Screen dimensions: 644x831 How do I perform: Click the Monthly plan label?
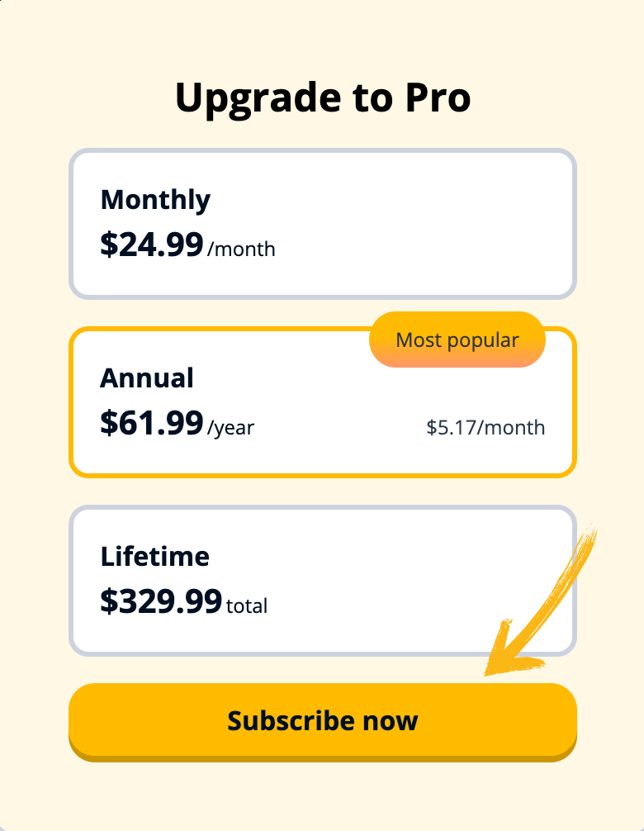154,200
